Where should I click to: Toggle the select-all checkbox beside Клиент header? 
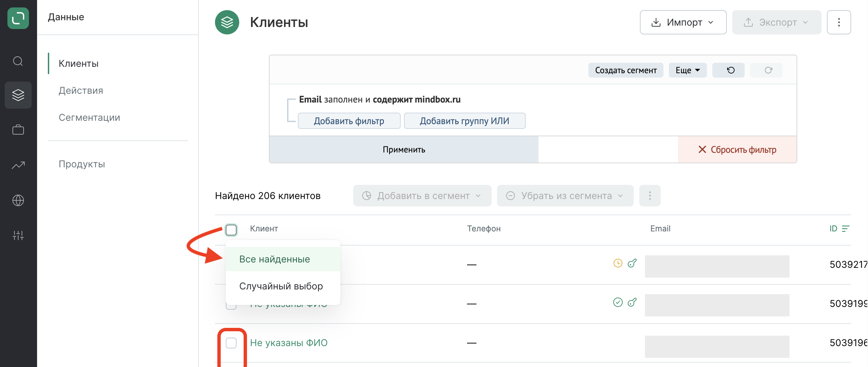pyautogui.click(x=231, y=230)
